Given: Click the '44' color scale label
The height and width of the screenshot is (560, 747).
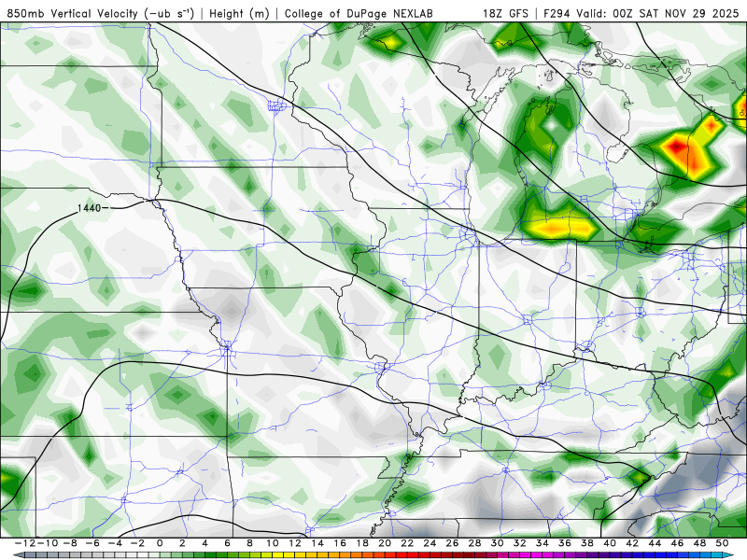Looking at the screenshot, I should [655, 543].
